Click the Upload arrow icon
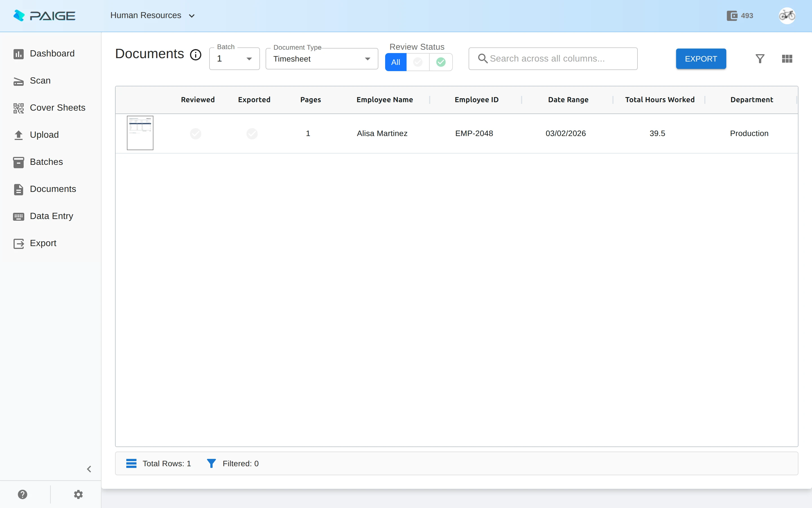 click(x=18, y=135)
